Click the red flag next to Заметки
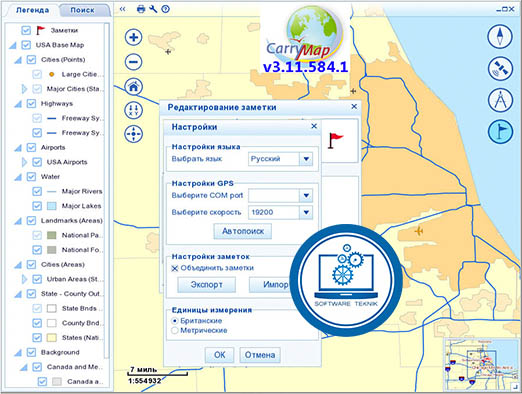This screenshot has height=394, width=522. coord(40,30)
